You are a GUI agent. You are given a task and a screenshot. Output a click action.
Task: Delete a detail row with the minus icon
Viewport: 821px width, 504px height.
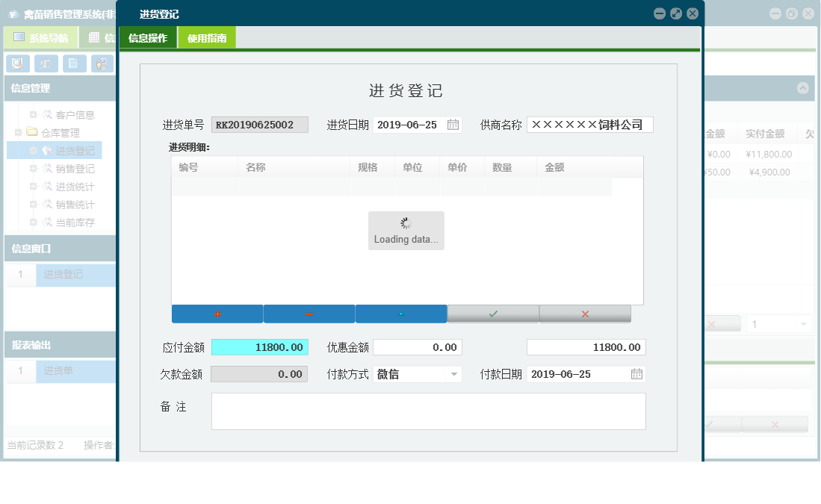309,314
